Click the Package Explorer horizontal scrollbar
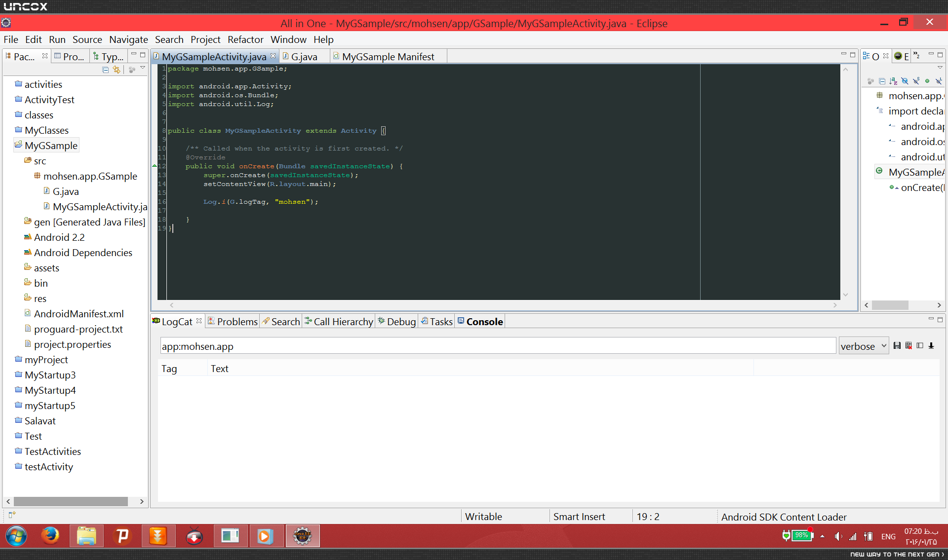 [71, 501]
